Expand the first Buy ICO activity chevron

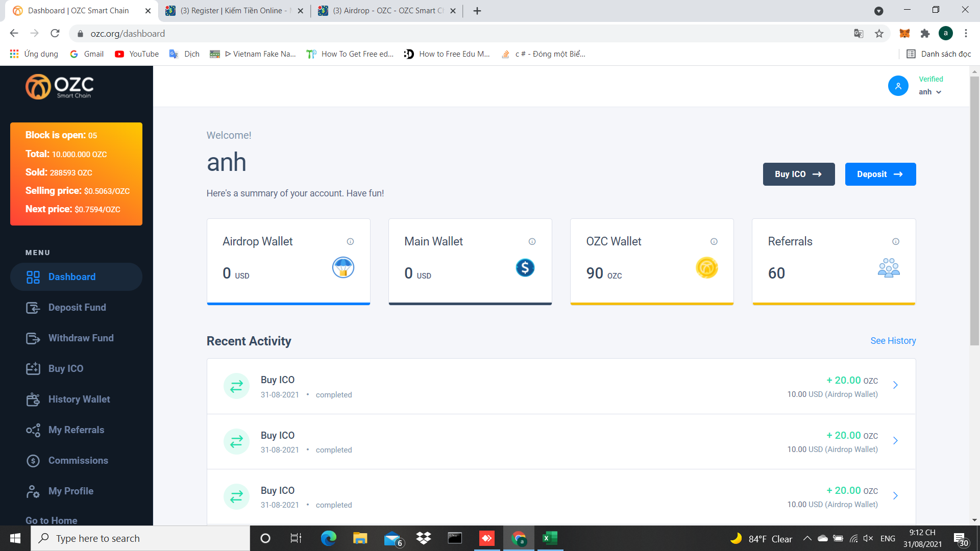pyautogui.click(x=895, y=385)
